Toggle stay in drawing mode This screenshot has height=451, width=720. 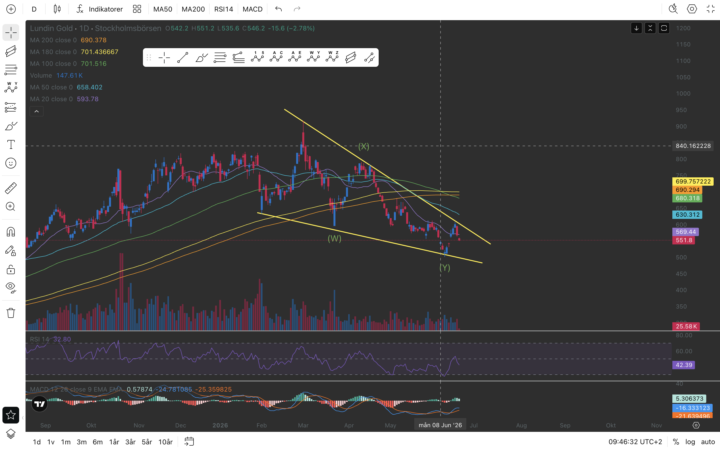coord(11,251)
